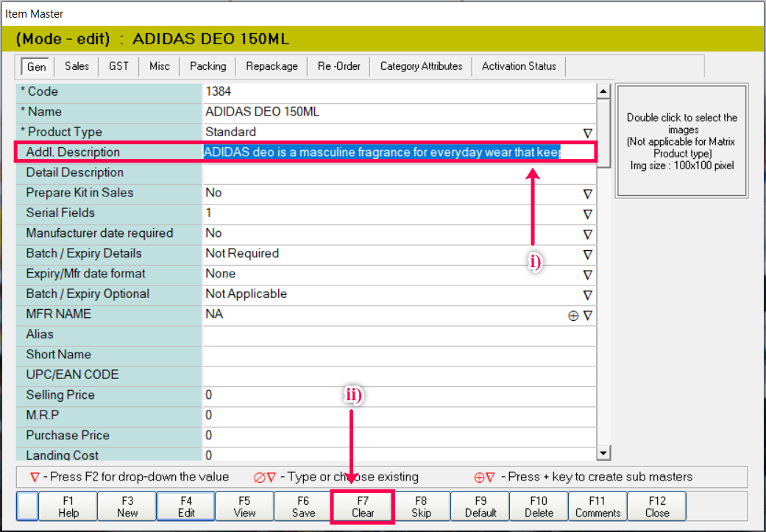
Task: Open the Gen tab
Action: [36, 66]
